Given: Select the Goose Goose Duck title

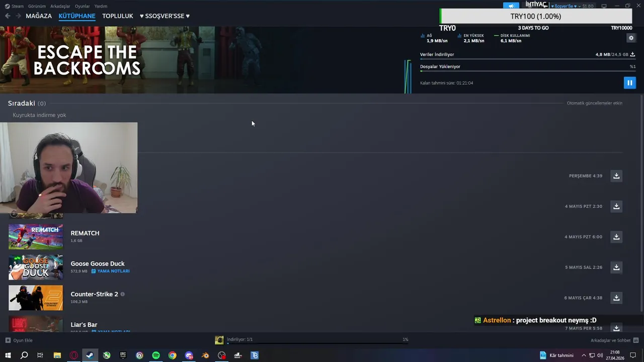Looking at the screenshot, I should coord(98,263).
